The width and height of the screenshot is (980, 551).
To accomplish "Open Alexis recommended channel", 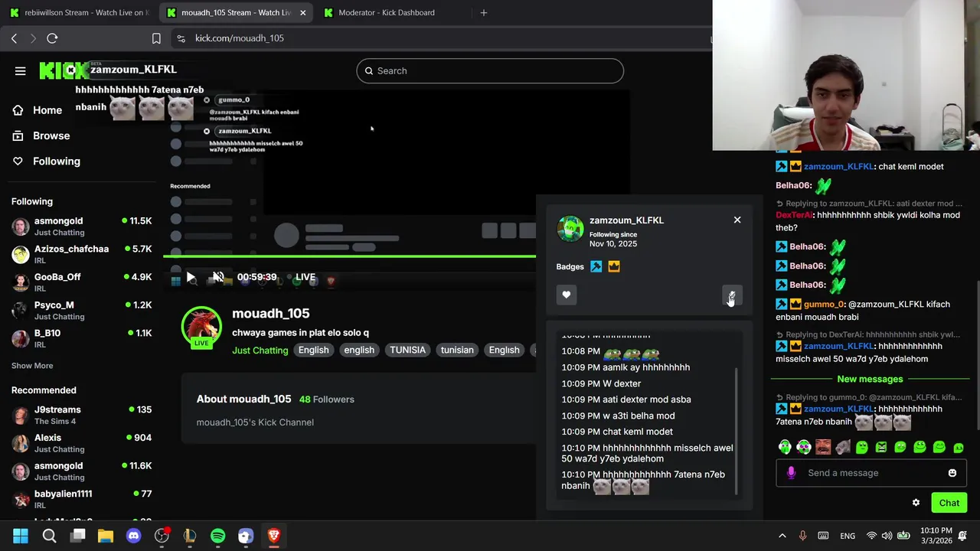I will [81, 443].
